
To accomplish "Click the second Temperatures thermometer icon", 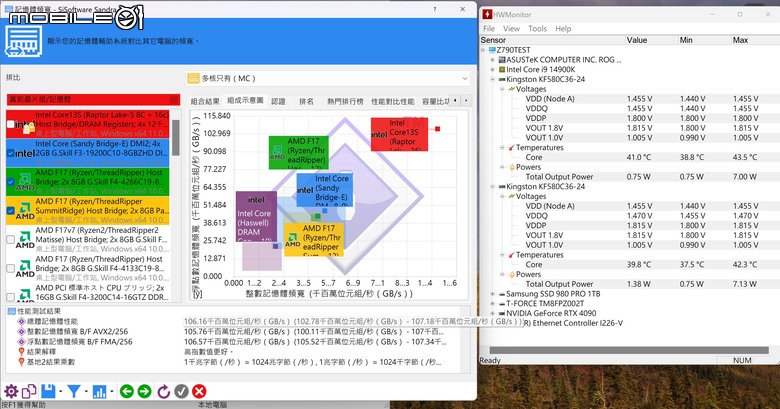I will [511, 255].
